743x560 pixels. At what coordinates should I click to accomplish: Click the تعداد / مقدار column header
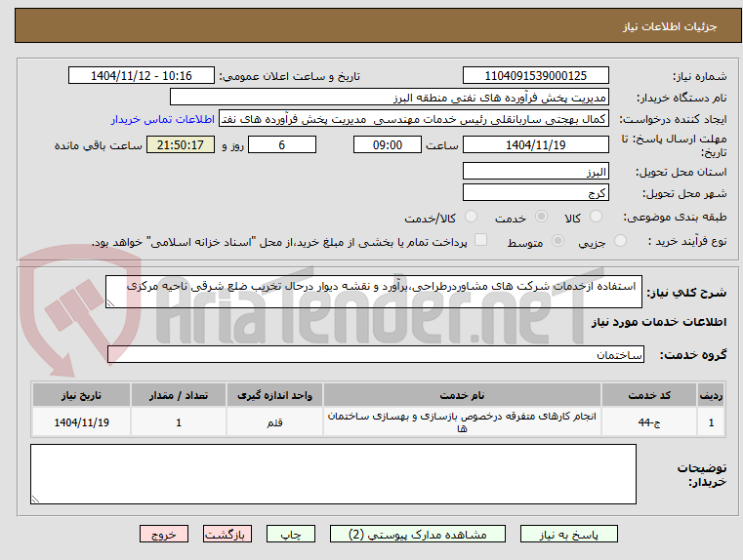(x=179, y=395)
